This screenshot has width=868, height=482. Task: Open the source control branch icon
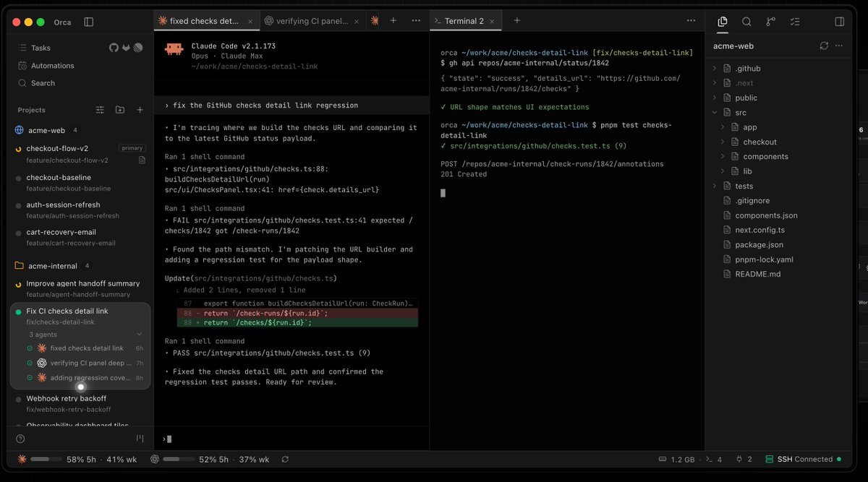pos(770,22)
